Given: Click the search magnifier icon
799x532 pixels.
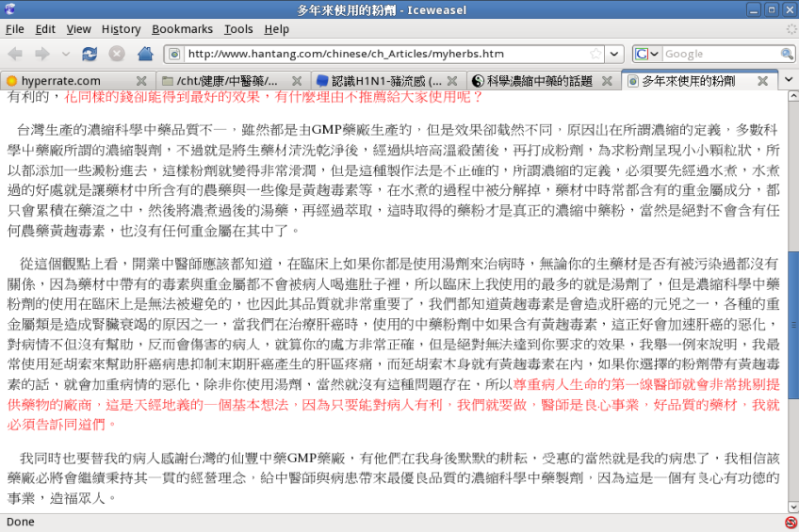Looking at the screenshot, I should pos(787,54).
